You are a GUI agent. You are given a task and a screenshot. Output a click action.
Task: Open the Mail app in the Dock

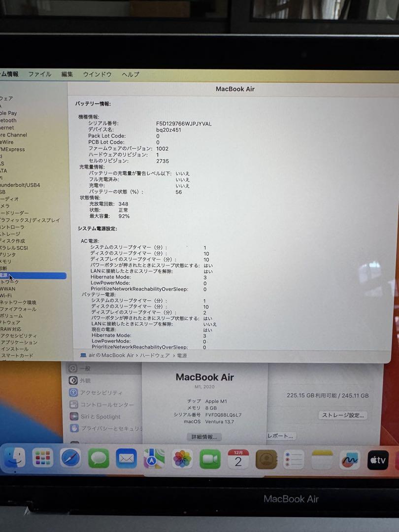coord(126,459)
